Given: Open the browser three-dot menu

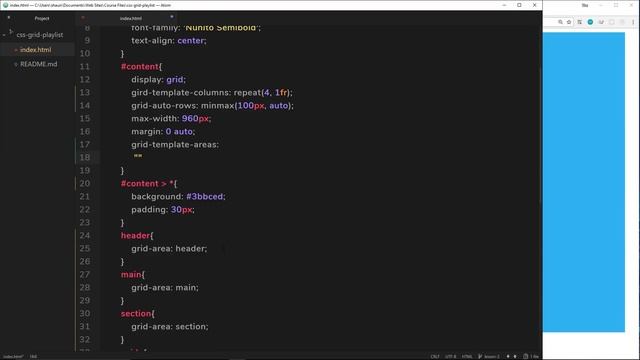Looking at the screenshot, I should pos(633,22).
